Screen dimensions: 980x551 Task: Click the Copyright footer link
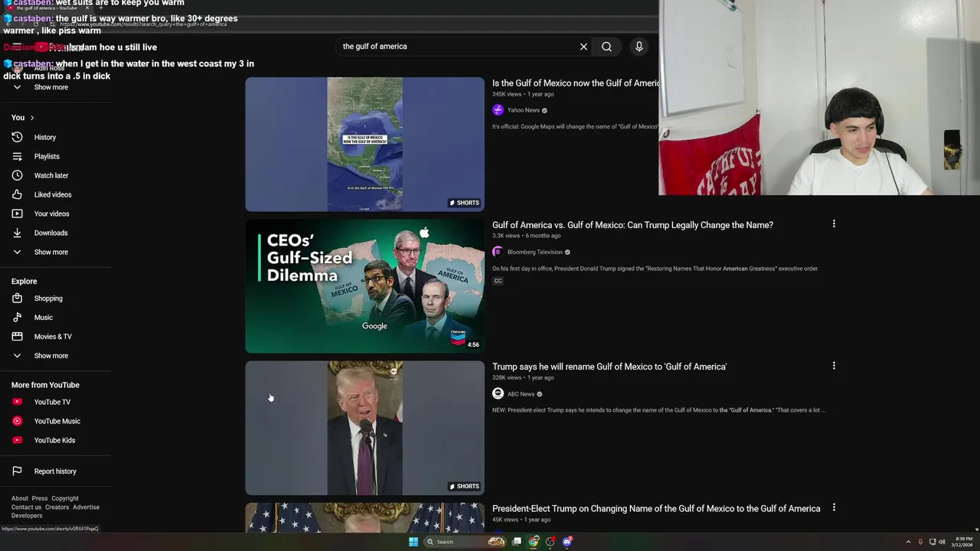[65, 498]
